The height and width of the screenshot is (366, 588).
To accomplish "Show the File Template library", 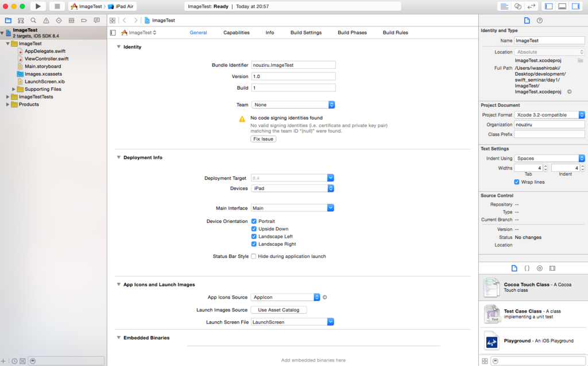I will coord(514,268).
